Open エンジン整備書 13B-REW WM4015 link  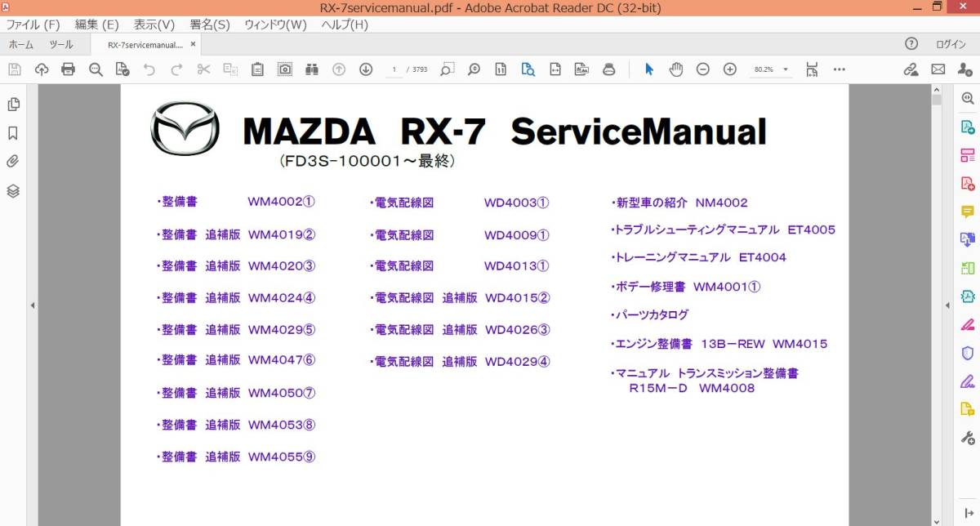coord(719,344)
